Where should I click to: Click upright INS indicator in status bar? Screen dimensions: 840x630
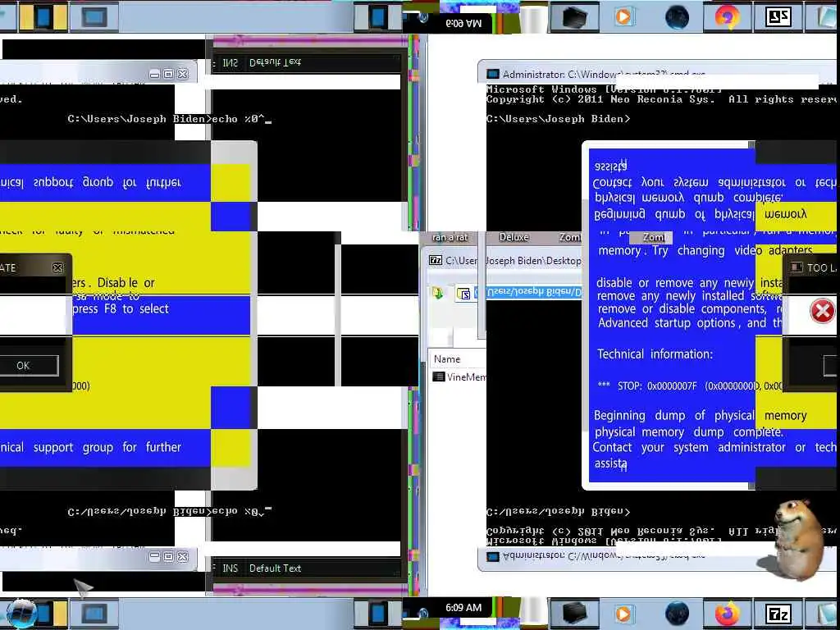click(230, 568)
